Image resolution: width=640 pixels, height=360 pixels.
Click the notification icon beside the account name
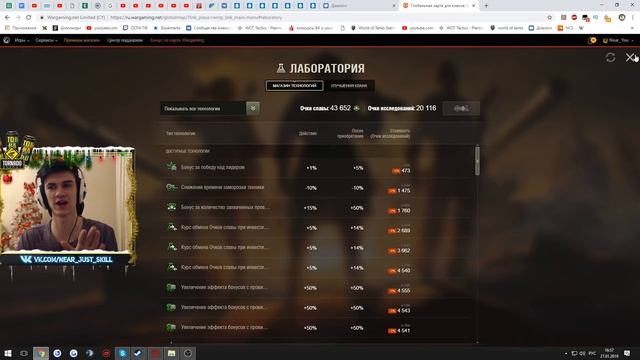592,40
